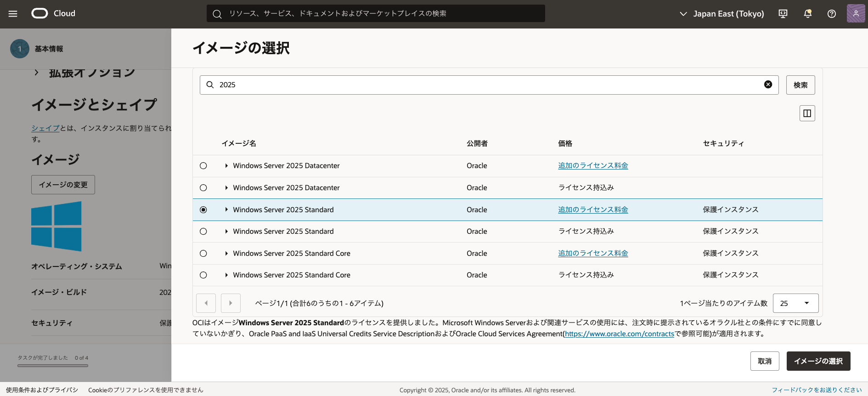The height and width of the screenshot is (396, 868).
Task: Confirm with the イメージの選択 button
Action: pyautogui.click(x=818, y=361)
